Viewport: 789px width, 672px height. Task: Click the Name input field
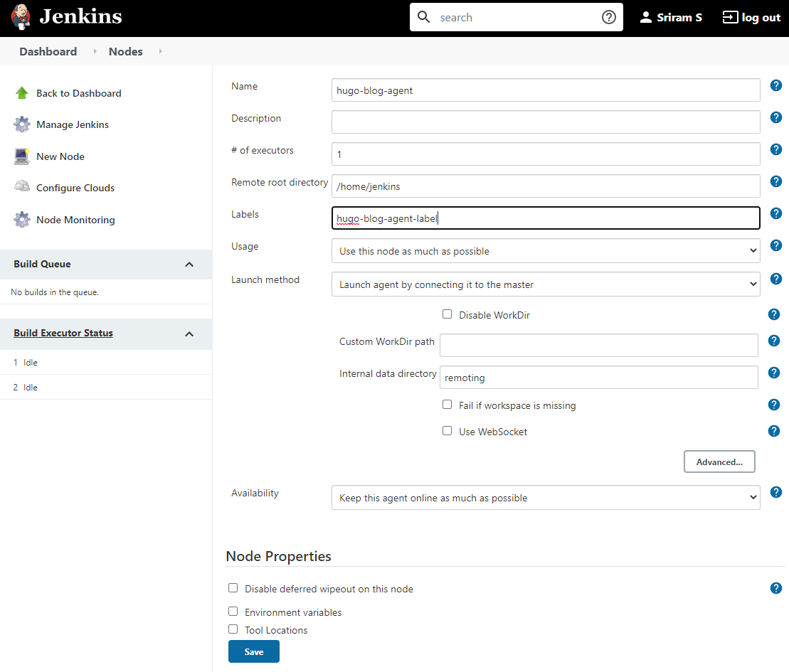(546, 90)
